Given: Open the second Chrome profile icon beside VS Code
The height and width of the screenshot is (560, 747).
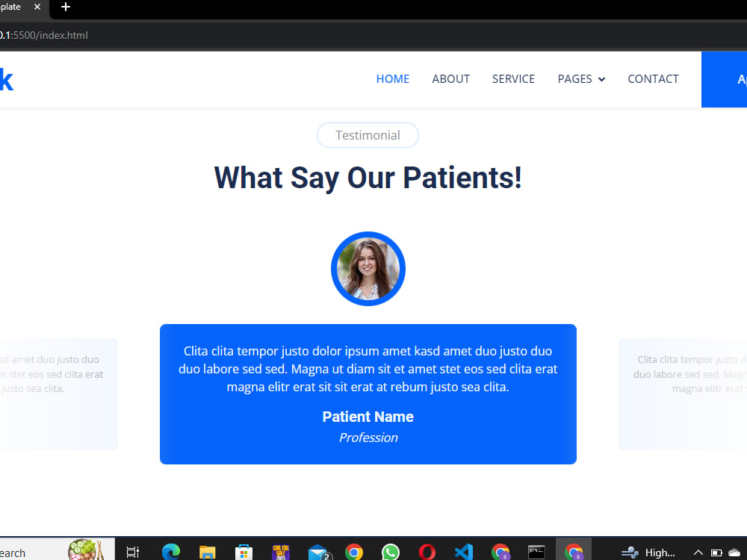Looking at the screenshot, I should pos(500,553).
